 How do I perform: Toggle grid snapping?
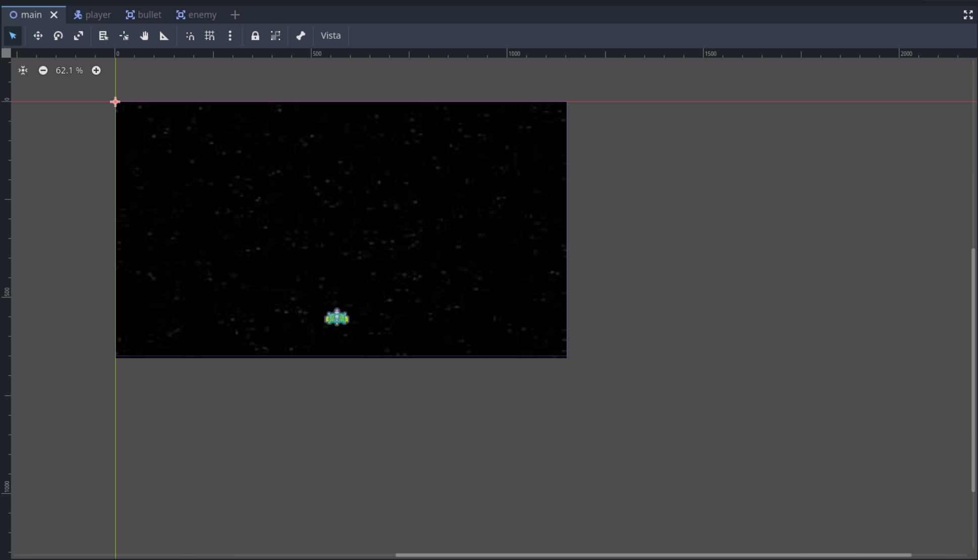click(210, 36)
